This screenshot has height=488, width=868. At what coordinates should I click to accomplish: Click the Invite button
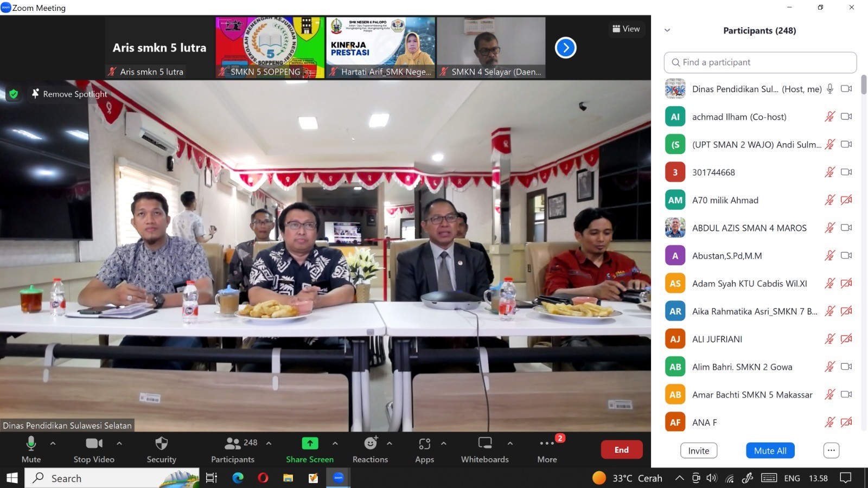click(x=698, y=451)
